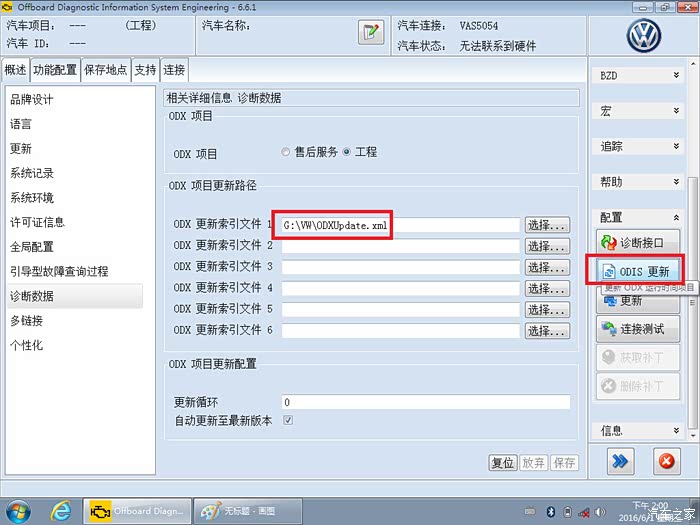Screen dimensions: 700x525
Task: Run 连接测试 connection test
Action: 638,329
